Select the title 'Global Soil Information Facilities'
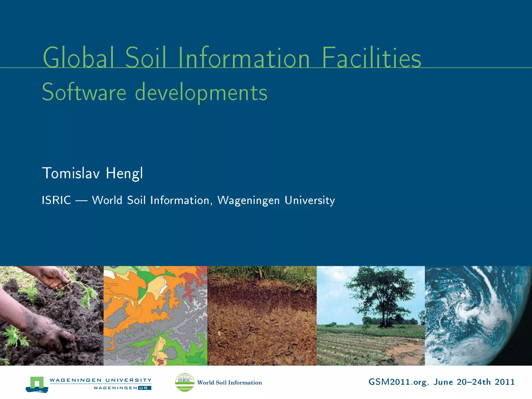Viewport: 532px width, 399px height. (232, 57)
